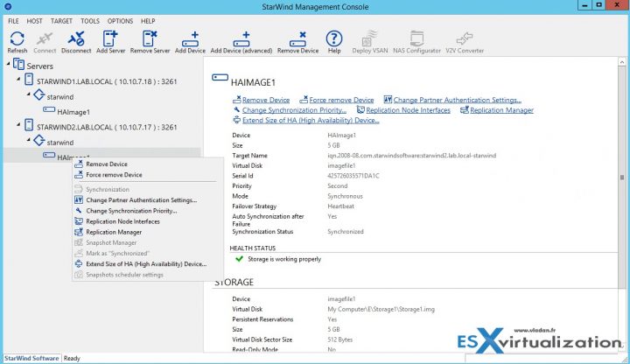630x364 pixels.
Task: Click starwind target icon under STARWIND1
Action: click(x=39, y=95)
